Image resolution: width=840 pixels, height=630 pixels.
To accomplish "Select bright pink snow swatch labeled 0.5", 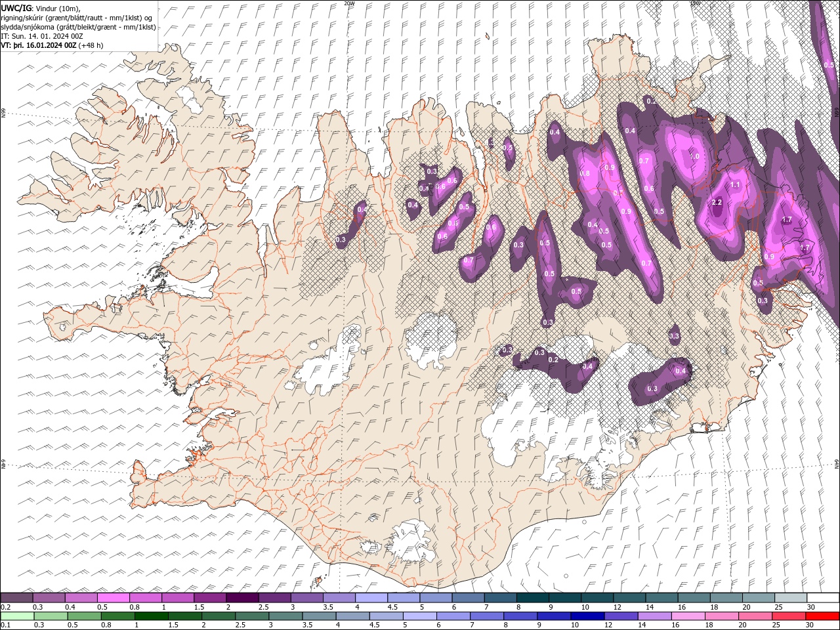I will [x=114, y=598].
